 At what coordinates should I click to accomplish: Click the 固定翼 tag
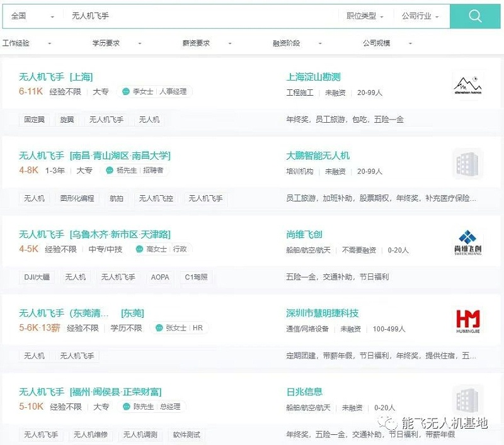(x=35, y=120)
